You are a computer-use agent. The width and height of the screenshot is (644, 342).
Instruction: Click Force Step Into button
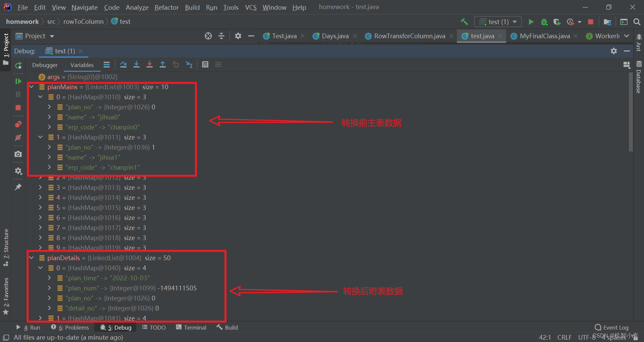click(150, 64)
